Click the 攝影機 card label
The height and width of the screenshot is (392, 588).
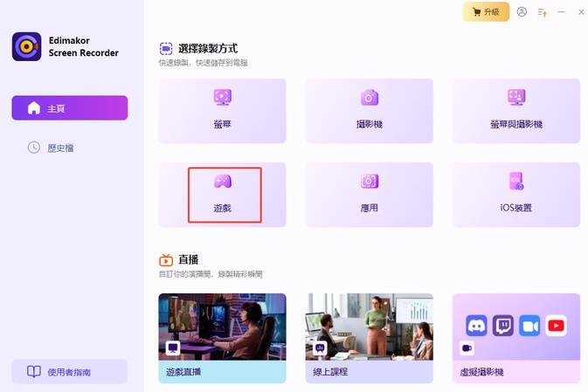click(370, 124)
